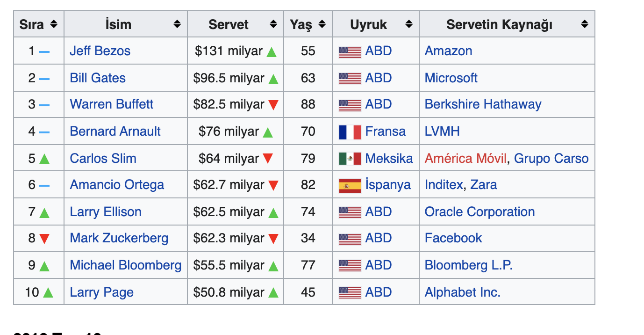
Task: Click the Uyruk column sort arrows
Action: [409, 24]
